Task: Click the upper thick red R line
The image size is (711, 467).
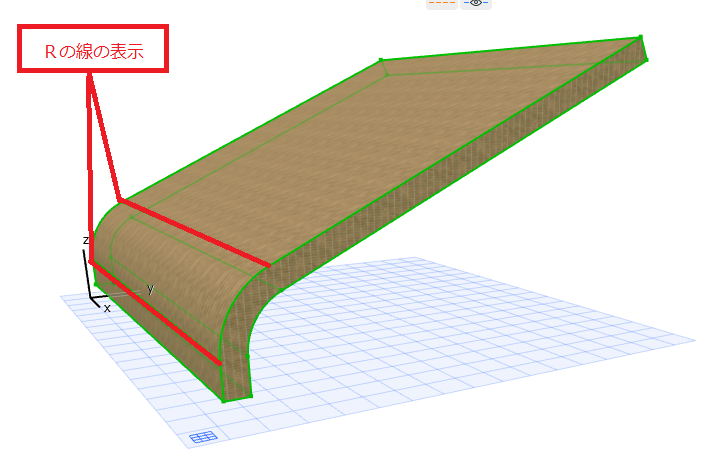Action: click(195, 233)
